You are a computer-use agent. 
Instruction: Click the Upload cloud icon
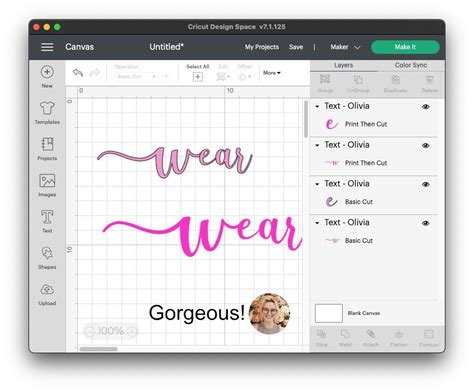[x=47, y=289]
